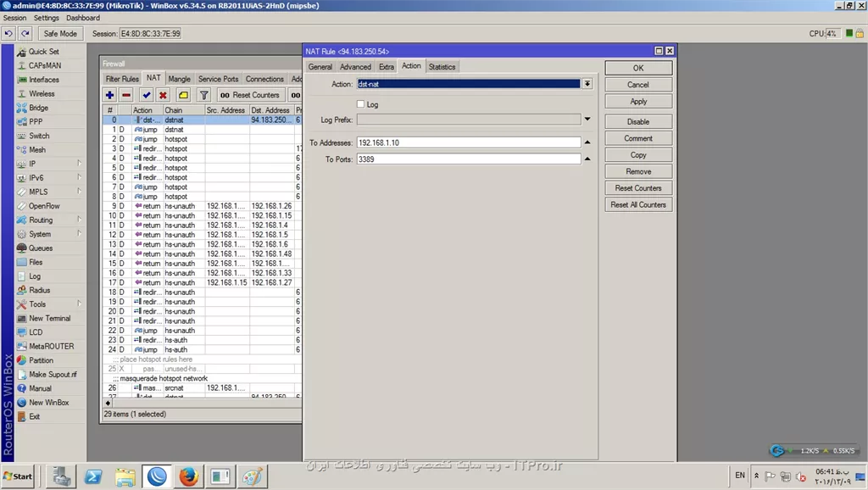Open LCD menu entry
Screen dimensions: 868x490
coord(36,332)
